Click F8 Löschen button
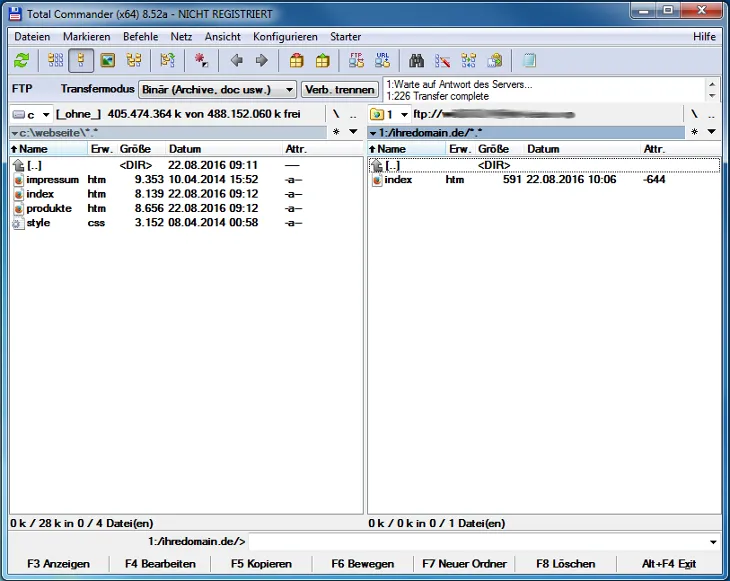The width and height of the screenshot is (730, 581). point(566,564)
